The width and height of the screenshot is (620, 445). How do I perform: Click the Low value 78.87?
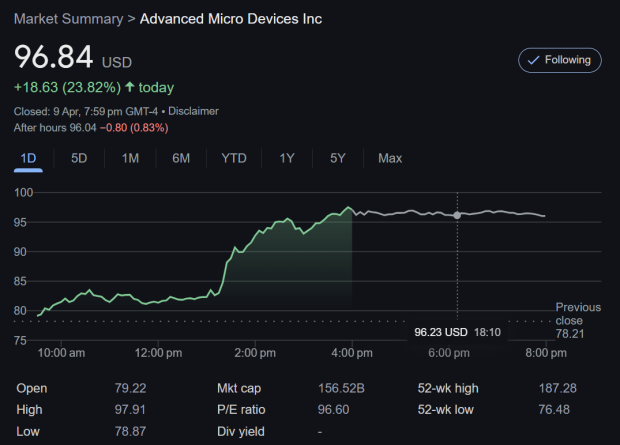point(130,432)
